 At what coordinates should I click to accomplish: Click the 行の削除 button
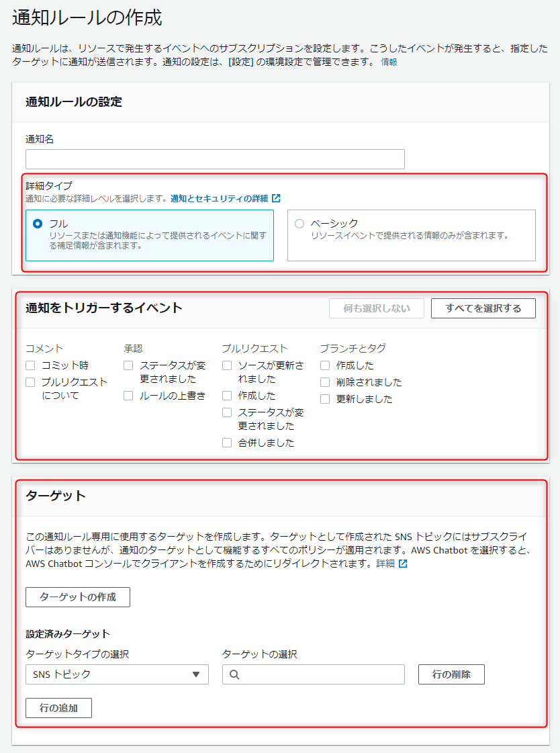pyautogui.click(x=451, y=674)
